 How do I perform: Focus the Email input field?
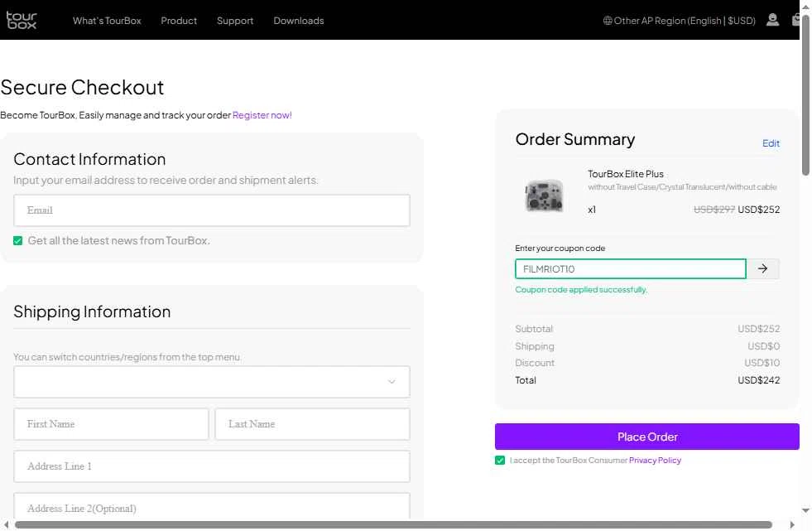pyautogui.click(x=212, y=210)
